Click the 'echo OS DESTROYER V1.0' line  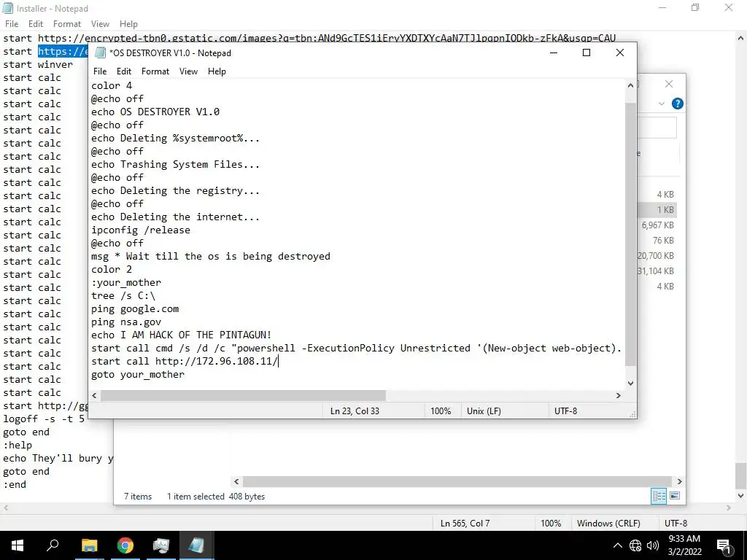[155, 112]
